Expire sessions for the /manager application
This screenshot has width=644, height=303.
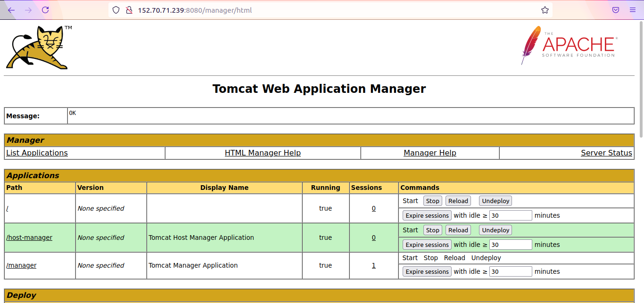pos(427,271)
